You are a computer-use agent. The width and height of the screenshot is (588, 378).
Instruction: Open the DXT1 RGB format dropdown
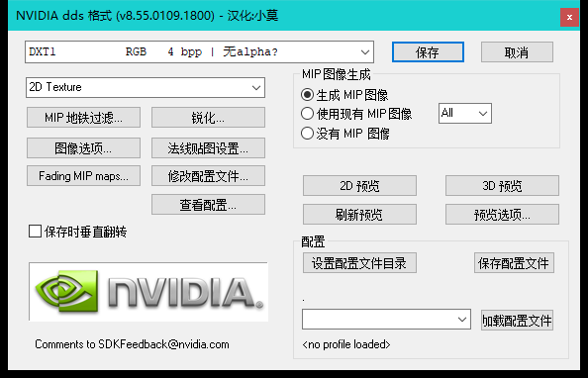tap(200, 51)
